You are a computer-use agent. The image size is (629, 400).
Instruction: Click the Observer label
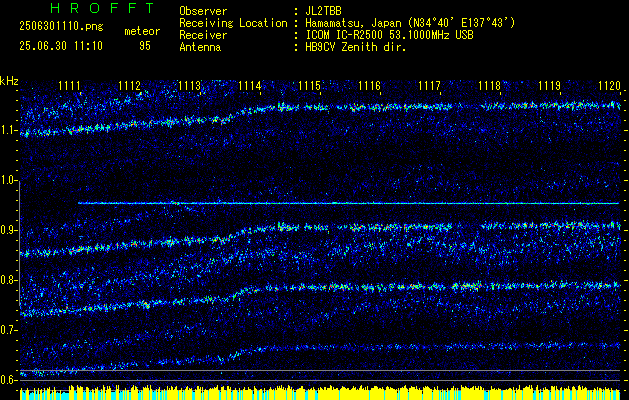[x=203, y=11]
